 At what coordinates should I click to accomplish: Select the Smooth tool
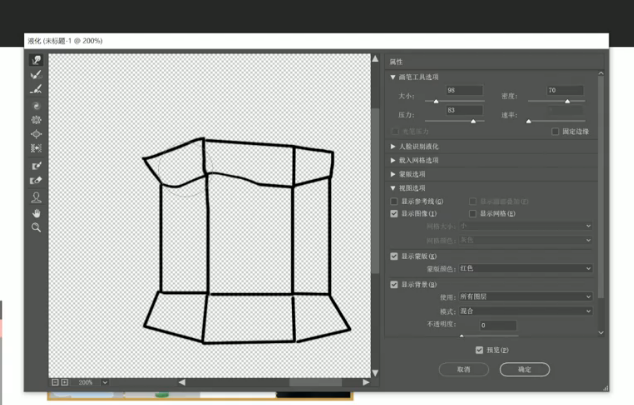coord(37,89)
